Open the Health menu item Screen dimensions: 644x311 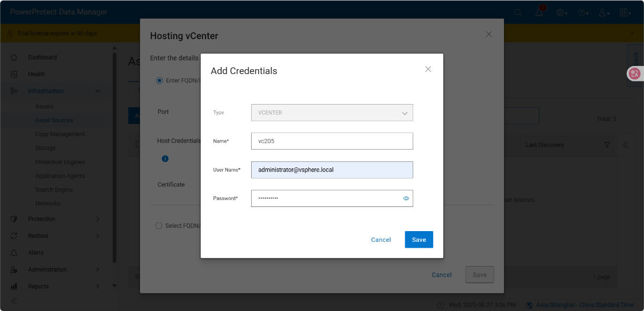tap(36, 74)
